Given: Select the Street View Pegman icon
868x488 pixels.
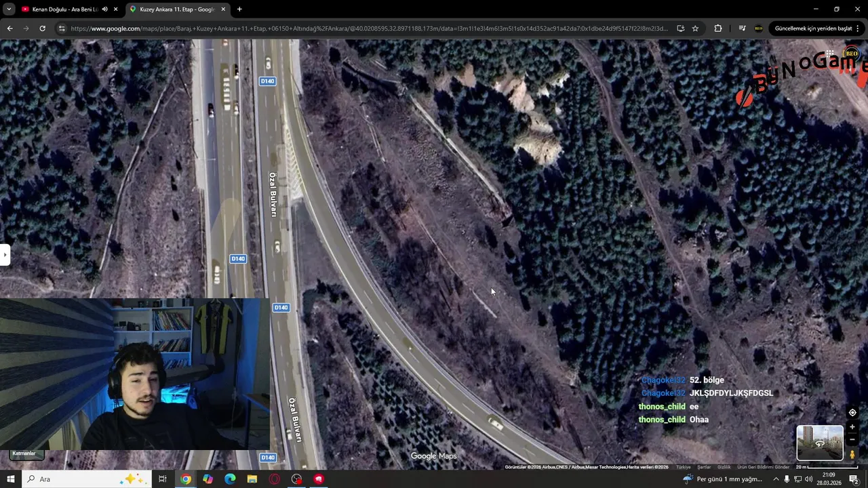Looking at the screenshot, I should click(852, 455).
